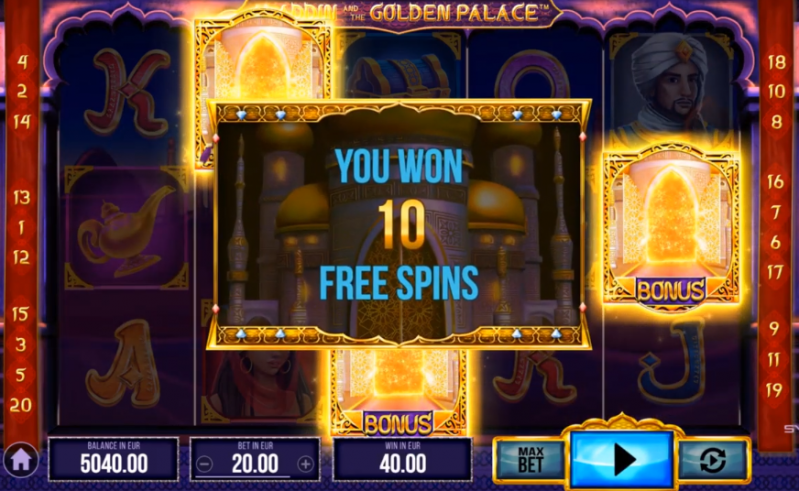The height and width of the screenshot is (491, 799).
Task: Dismiss the 10 Free Spins popup
Action: tap(399, 224)
